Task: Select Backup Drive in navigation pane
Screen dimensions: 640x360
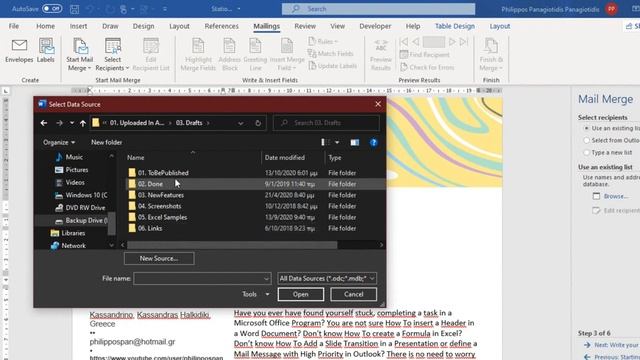Action: [86, 220]
